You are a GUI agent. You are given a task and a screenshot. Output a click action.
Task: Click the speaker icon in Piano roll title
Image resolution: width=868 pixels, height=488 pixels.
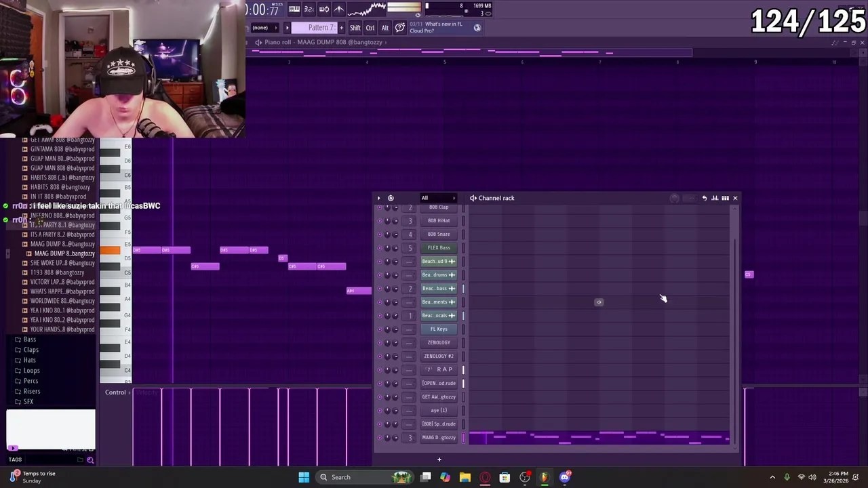click(258, 42)
